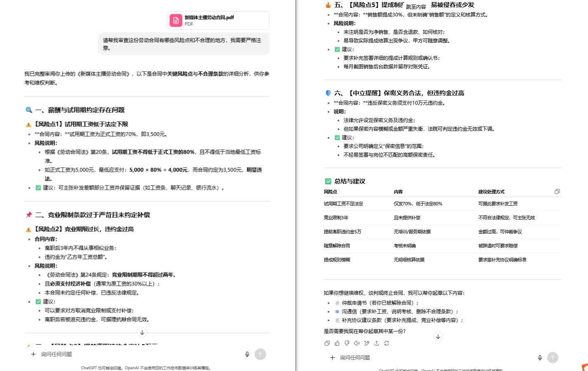This screenshot has width=588, height=371.
Task: Click the 跳至内容 skip link
Action: pos(416,7)
